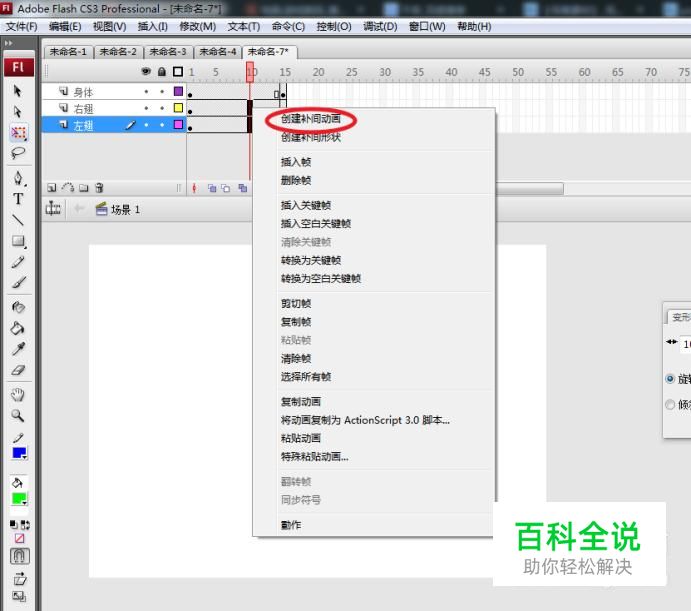
Task: Toggle yellow outline square of 右翅 layer
Action: 178,108
